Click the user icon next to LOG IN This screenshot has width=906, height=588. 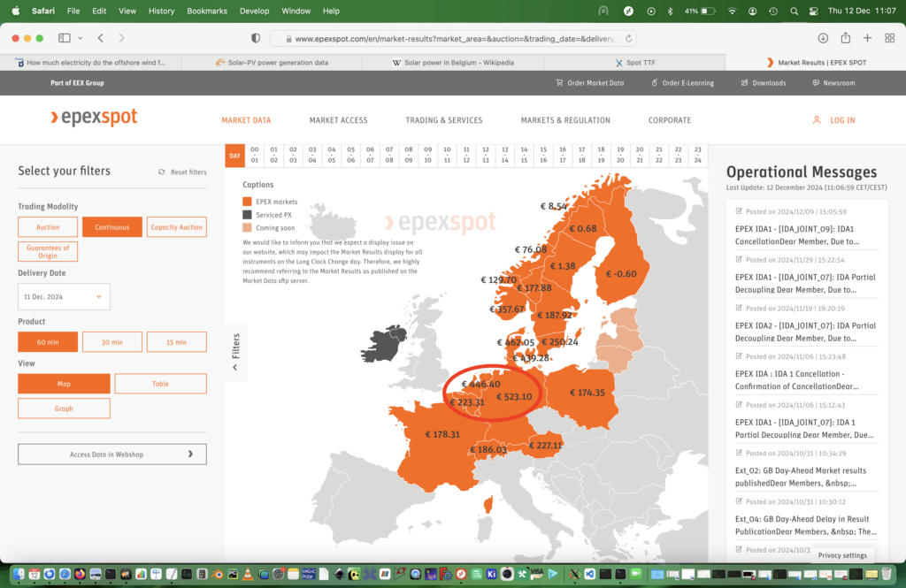tap(817, 120)
